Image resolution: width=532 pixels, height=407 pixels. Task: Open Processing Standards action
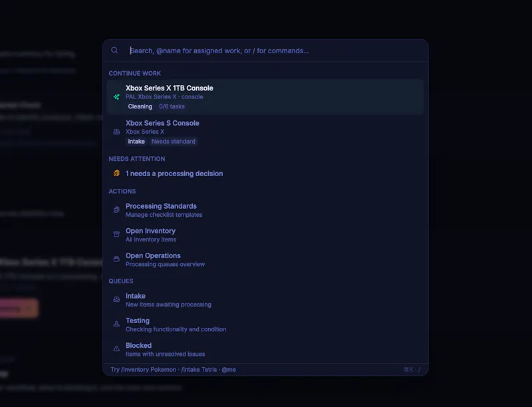[x=265, y=210]
